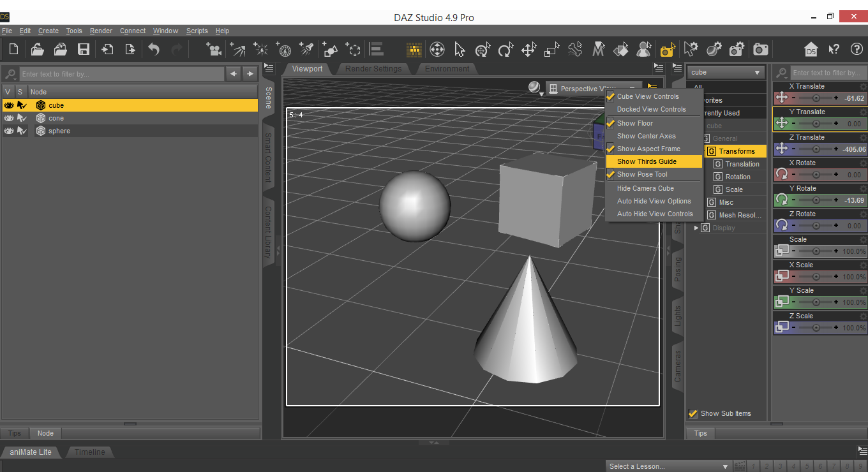The image size is (868, 472).
Task: Create a new camera from the toolbar
Action: click(x=214, y=50)
